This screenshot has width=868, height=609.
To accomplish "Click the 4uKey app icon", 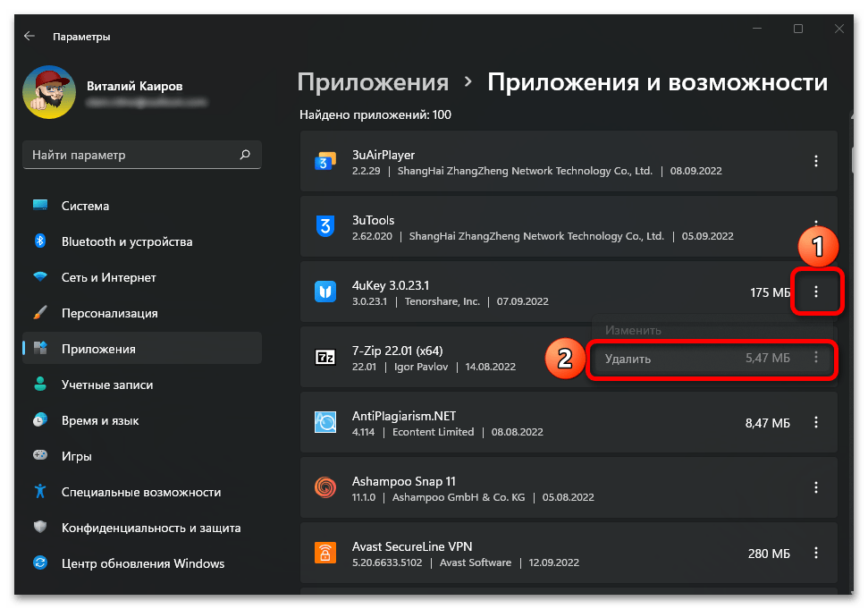I will click(325, 292).
